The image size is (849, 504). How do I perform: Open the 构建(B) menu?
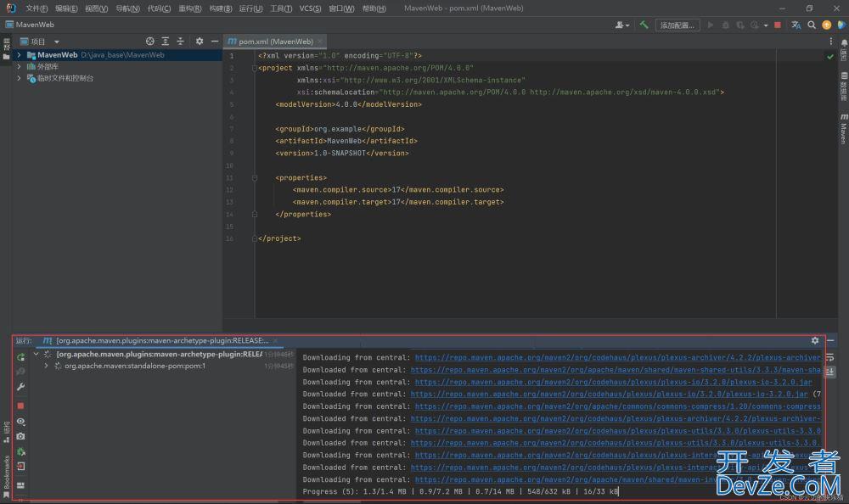click(221, 8)
